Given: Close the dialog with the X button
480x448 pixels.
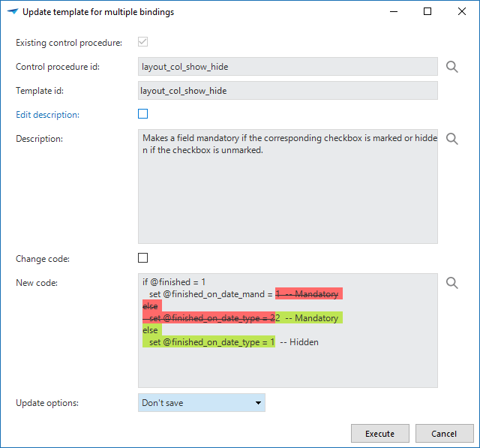Looking at the screenshot, I should click(x=462, y=12).
